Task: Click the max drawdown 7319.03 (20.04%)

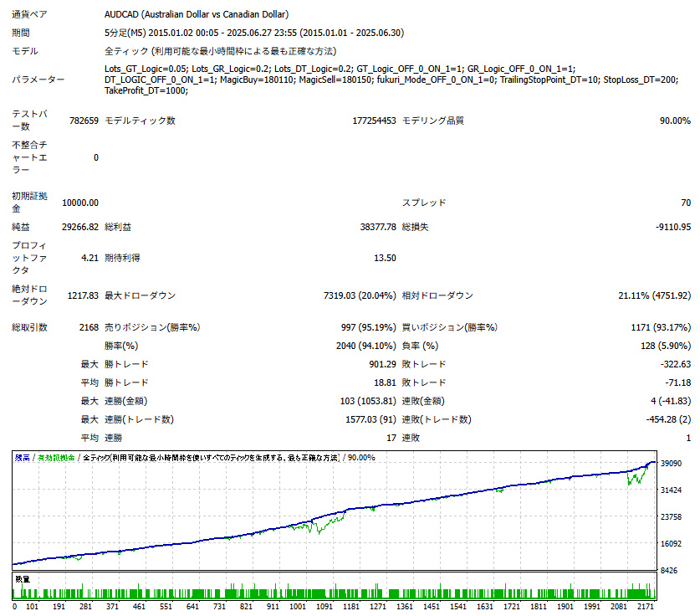Action: click(360, 295)
